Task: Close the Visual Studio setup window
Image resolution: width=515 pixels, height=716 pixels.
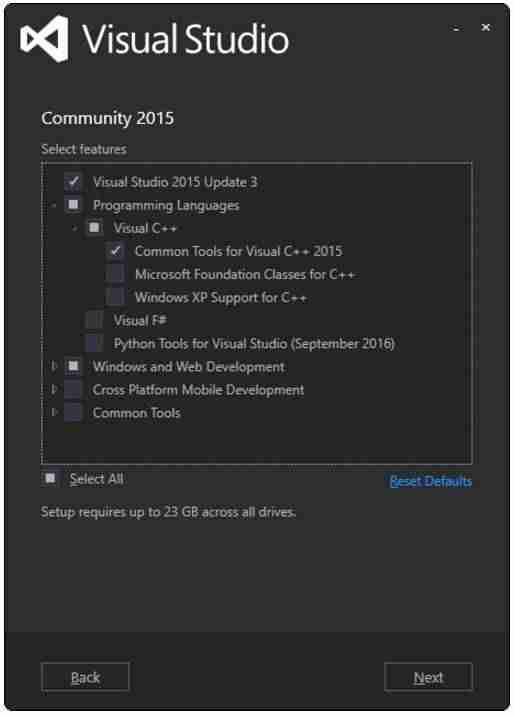Action: 486,28
